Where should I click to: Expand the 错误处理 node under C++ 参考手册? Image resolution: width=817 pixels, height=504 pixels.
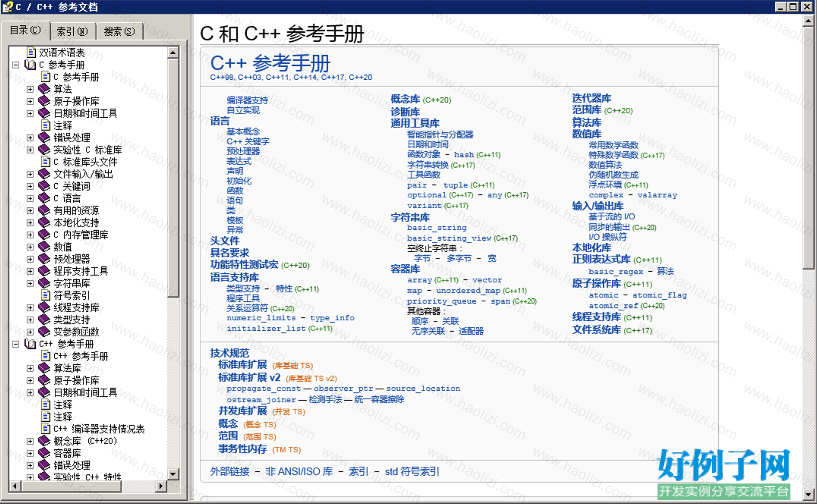30,466
